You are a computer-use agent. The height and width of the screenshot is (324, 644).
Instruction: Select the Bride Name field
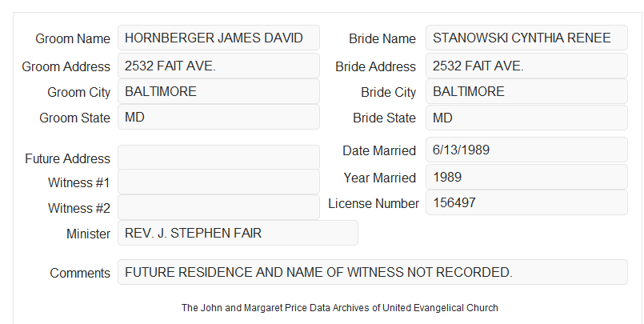coord(526,38)
